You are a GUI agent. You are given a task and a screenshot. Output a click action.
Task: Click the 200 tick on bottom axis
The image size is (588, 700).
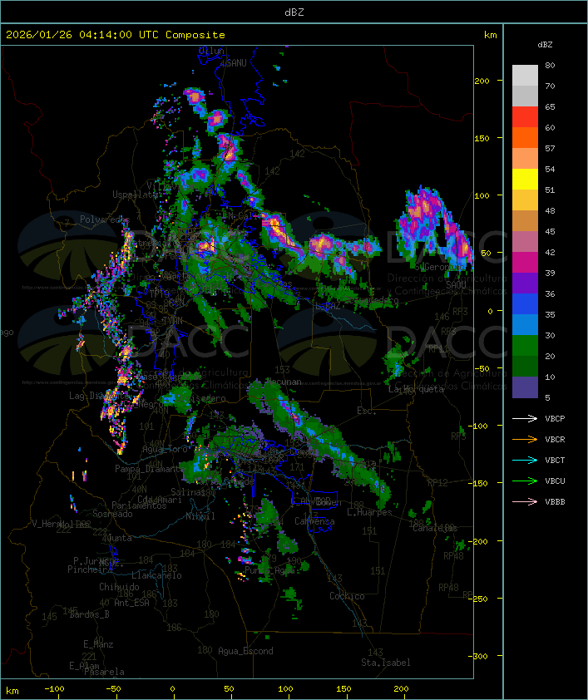(x=401, y=690)
